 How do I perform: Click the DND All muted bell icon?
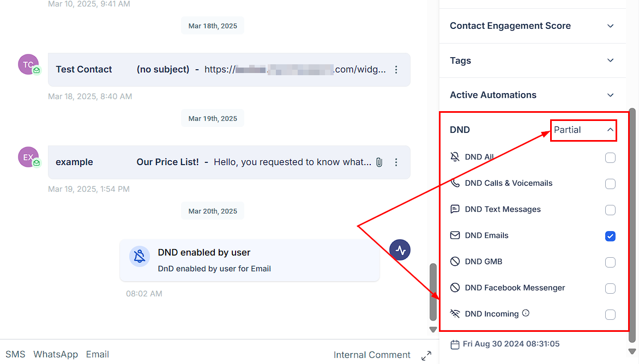coord(455,157)
